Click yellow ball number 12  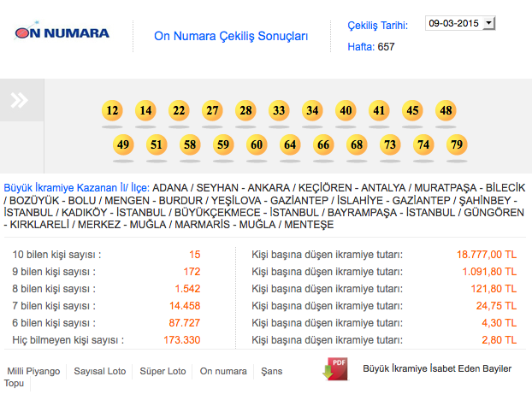(x=112, y=110)
